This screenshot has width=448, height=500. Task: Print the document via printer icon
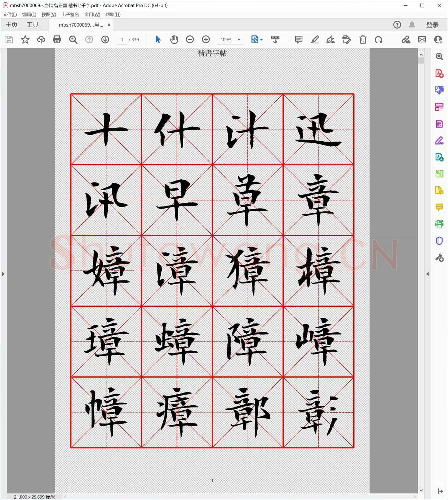[x=57, y=39]
